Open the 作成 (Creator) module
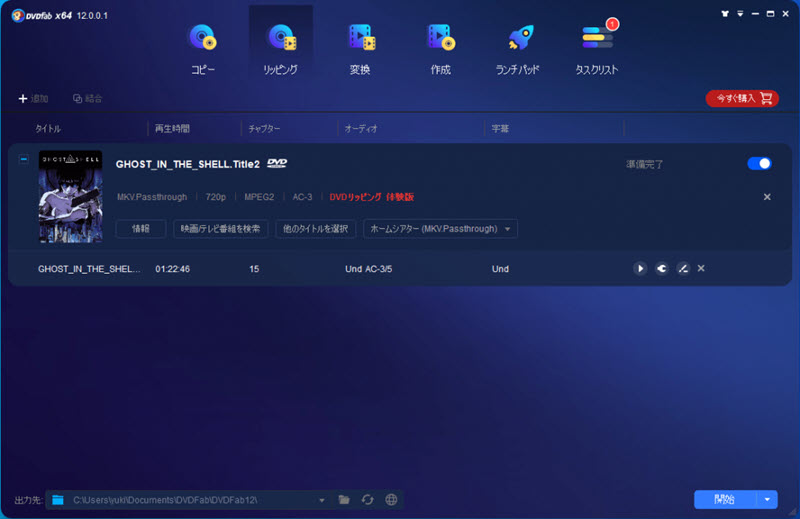Viewport: 800px width, 519px height. (440, 48)
